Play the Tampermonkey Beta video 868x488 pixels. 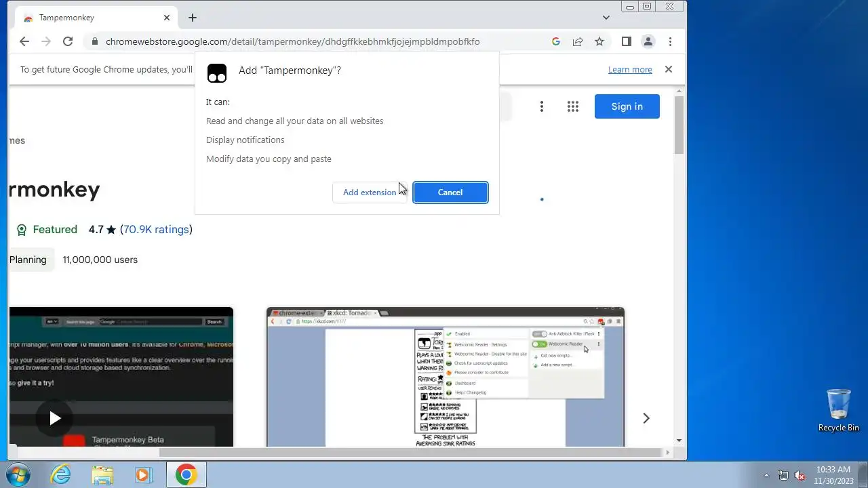[x=55, y=418]
